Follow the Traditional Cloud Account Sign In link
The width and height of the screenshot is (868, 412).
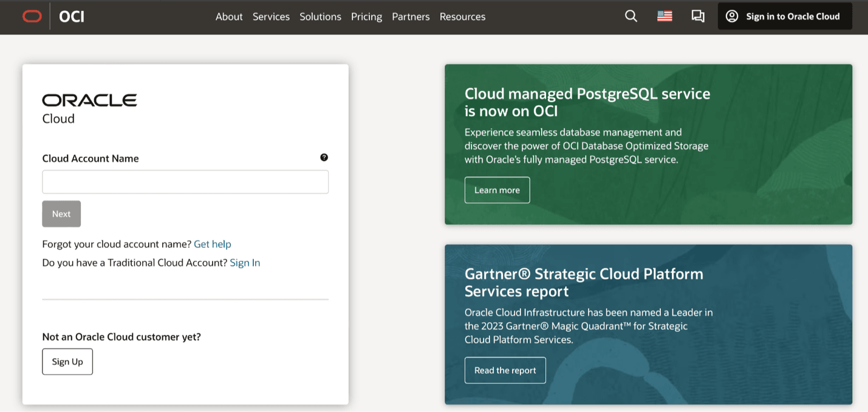tap(245, 263)
